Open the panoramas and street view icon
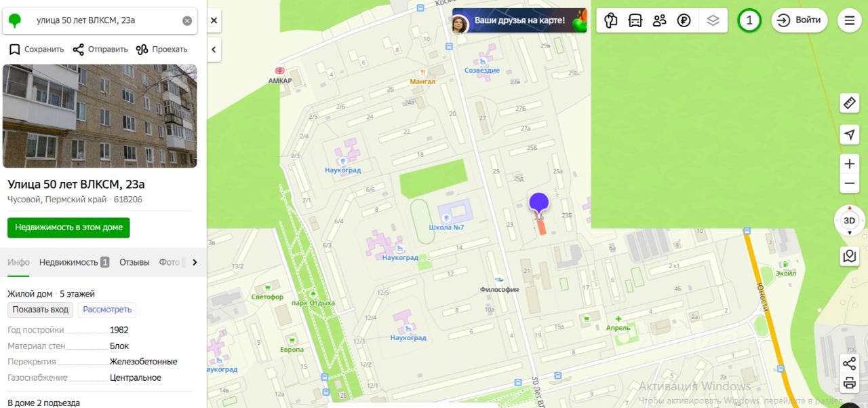The image size is (868, 408). 850,256
